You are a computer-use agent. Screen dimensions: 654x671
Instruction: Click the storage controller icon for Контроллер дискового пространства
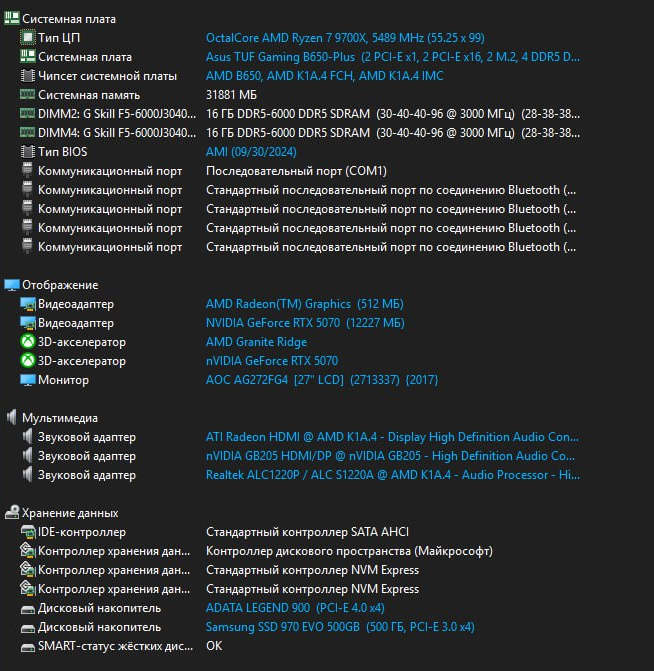[x=27, y=550]
